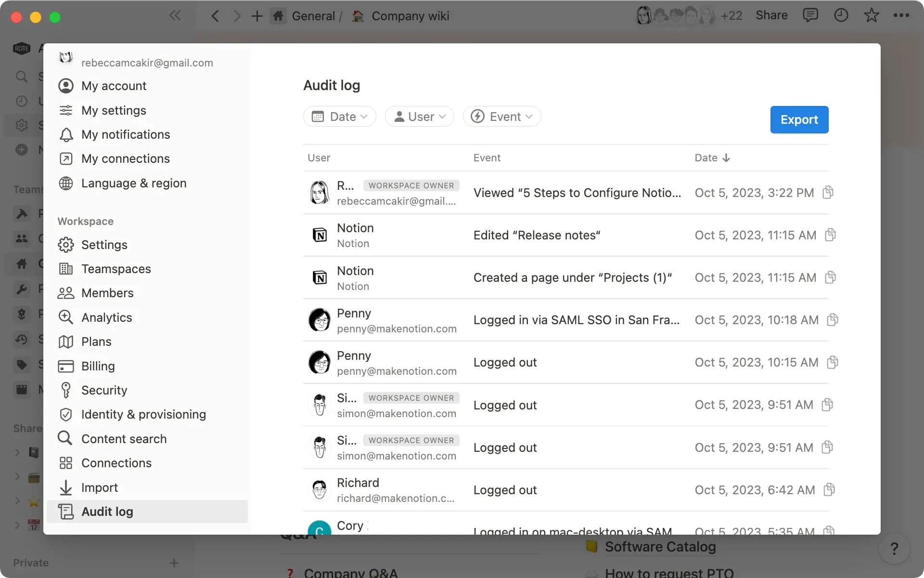The width and height of the screenshot is (924, 578).
Task: Select Import from the Workspace menu
Action: click(x=99, y=487)
